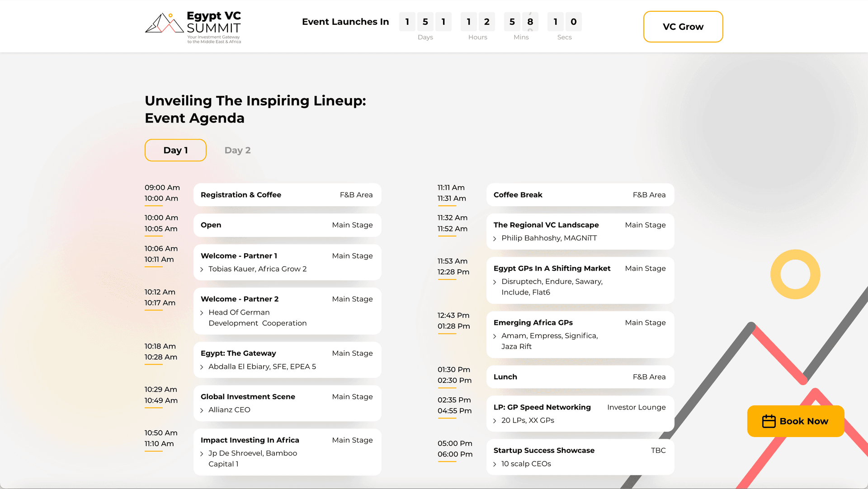Viewport: 868px width, 489px height.
Task: Expand the 20 LPs, XX GPs chevron
Action: pos(495,421)
